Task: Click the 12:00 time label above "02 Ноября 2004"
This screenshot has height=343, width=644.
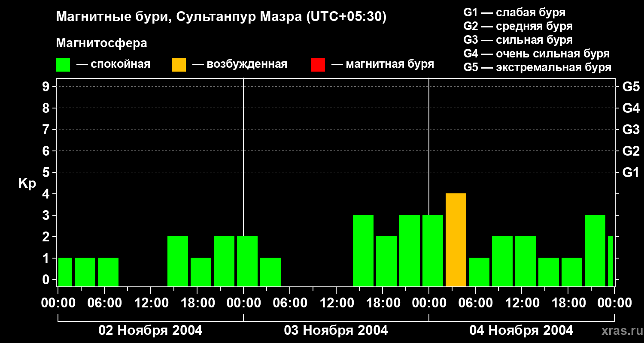Action: (x=151, y=303)
